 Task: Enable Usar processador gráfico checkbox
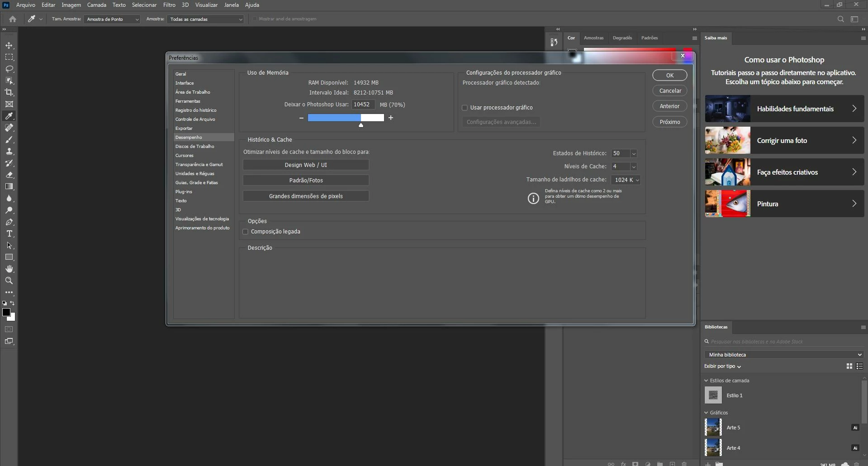(465, 108)
